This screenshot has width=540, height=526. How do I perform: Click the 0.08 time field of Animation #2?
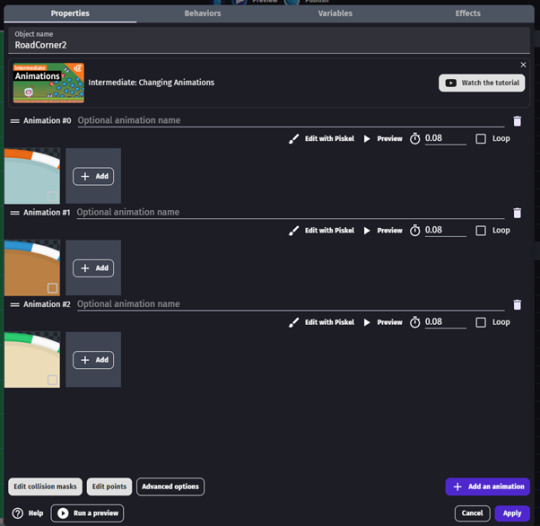(x=445, y=322)
